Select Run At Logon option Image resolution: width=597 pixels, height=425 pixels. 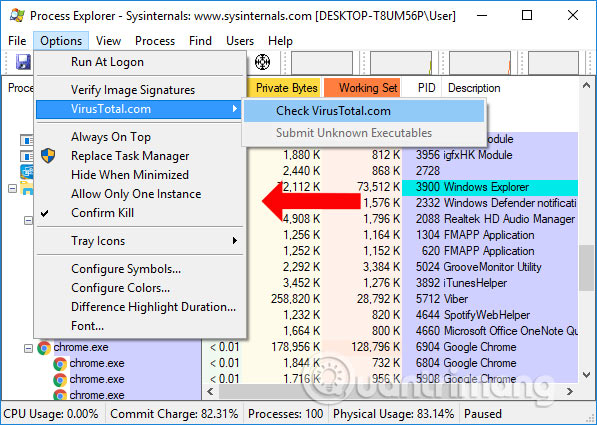tap(139, 62)
